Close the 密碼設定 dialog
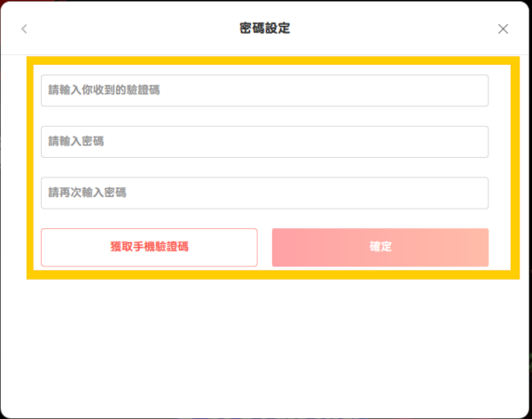Viewport: 532px width, 419px height. coord(503,29)
